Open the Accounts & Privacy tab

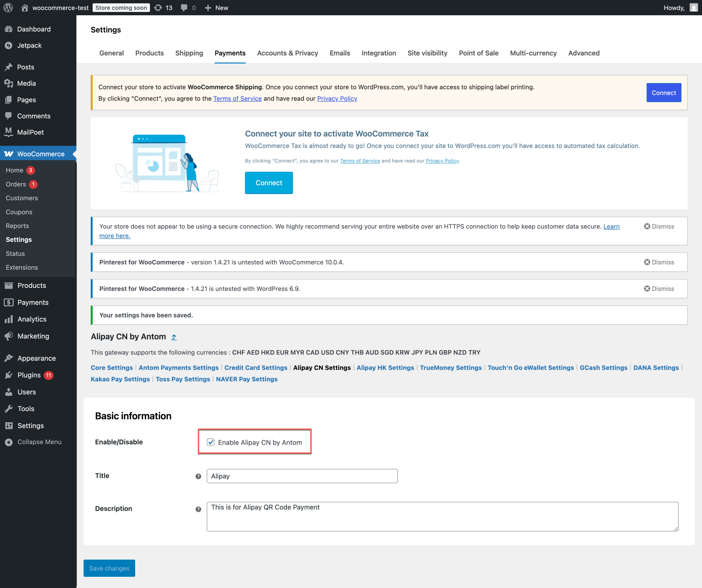click(287, 53)
